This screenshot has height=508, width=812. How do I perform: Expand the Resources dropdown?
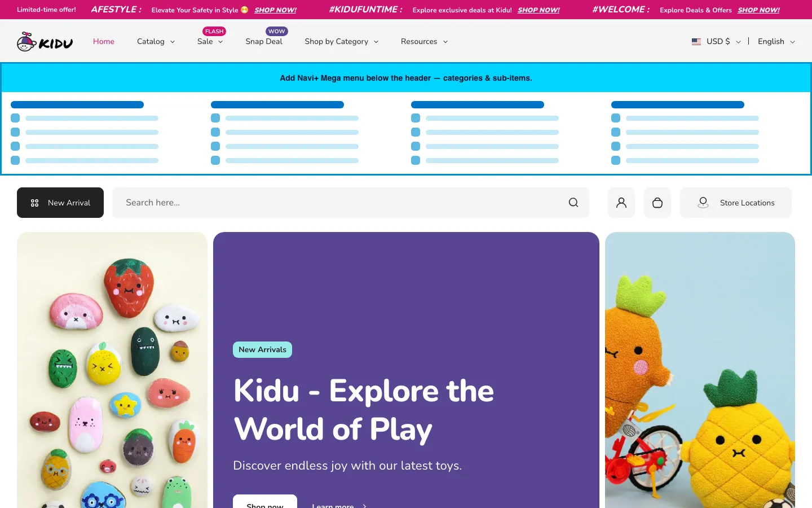coord(425,42)
